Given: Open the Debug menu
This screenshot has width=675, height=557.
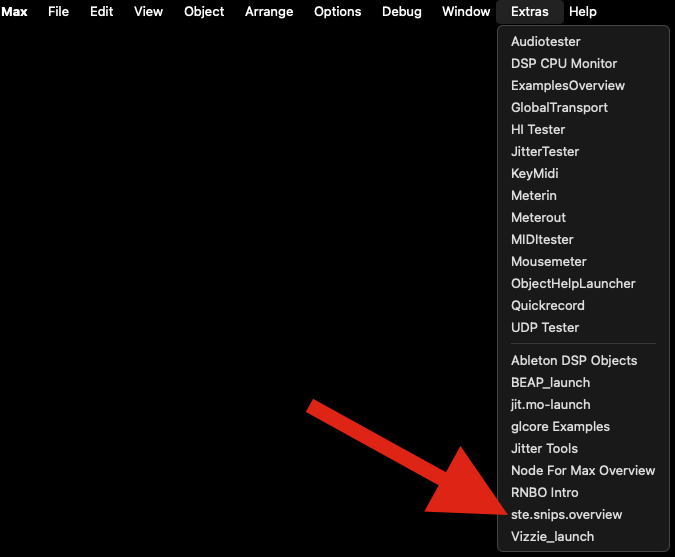Looking at the screenshot, I should [x=401, y=12].
